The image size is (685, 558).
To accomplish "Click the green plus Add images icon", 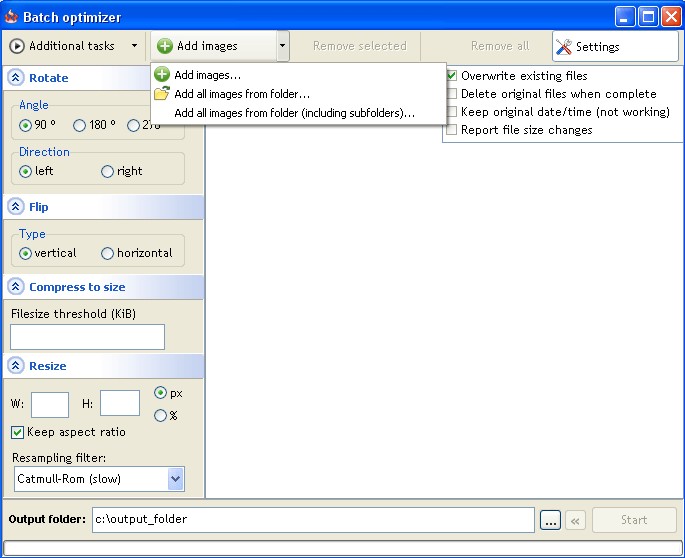I will click(164, 46).
